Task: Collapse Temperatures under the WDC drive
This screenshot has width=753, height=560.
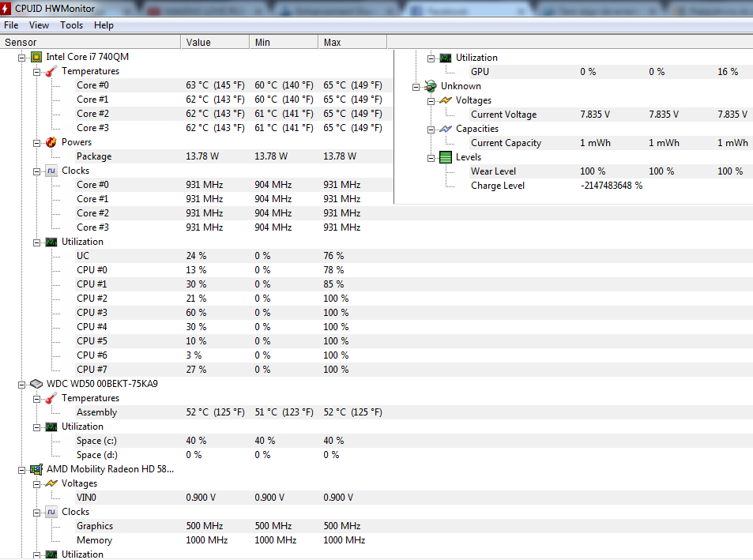Action: coord(36,399)
